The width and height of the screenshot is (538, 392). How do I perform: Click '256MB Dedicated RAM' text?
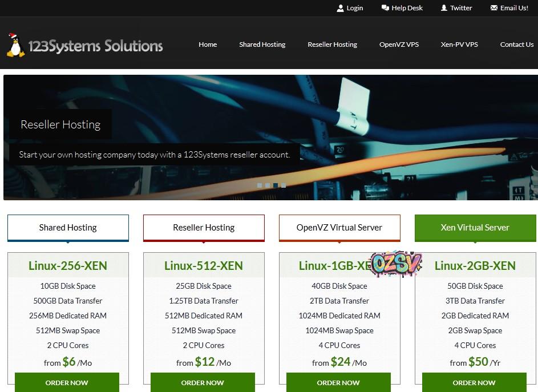68,316
